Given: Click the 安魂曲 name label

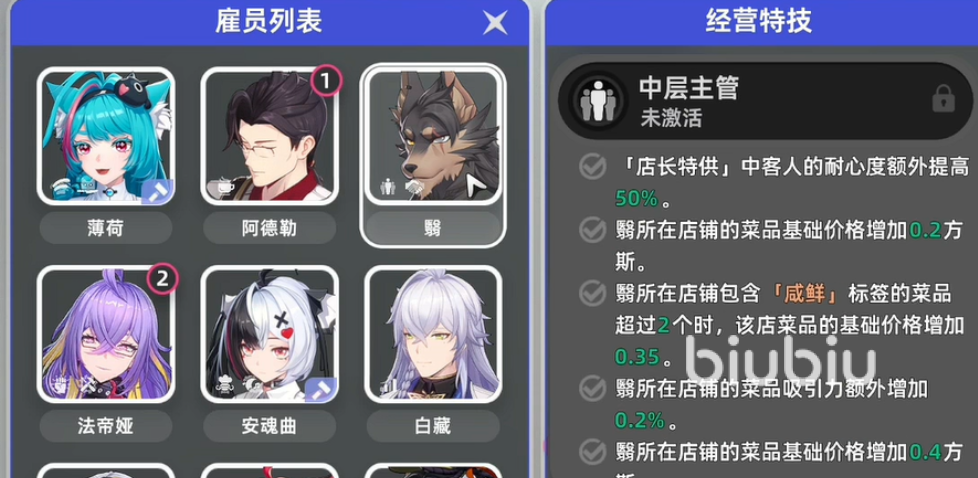Looking at the screenshot, I should click(269, 426).
